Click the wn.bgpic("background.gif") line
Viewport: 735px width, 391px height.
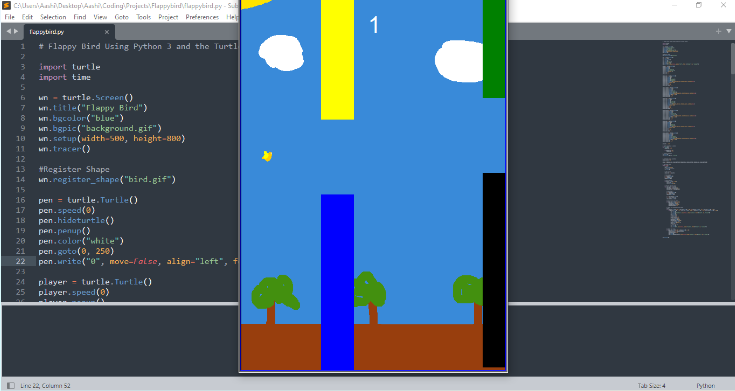click(x=100, y=128)
